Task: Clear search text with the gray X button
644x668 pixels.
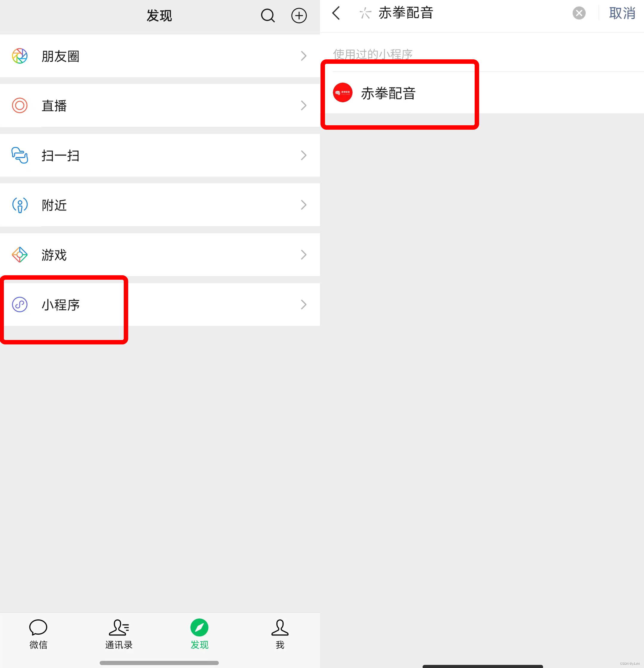Action: (x=579, y=13)
